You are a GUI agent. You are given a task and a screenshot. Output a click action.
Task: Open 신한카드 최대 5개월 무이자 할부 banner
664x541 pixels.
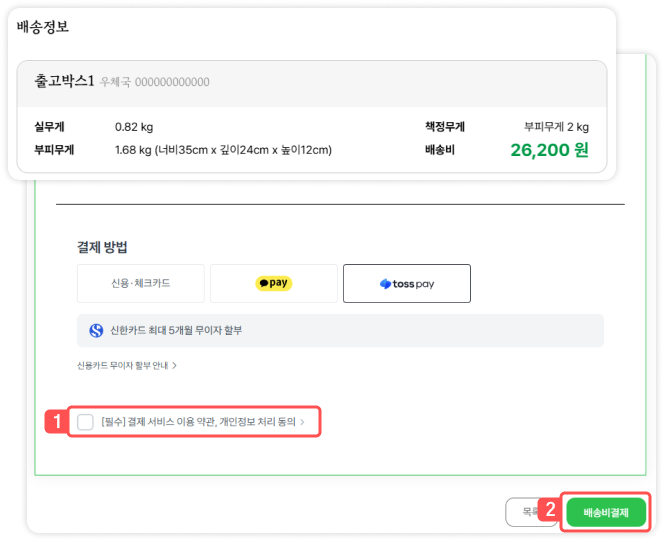point(340,331)
